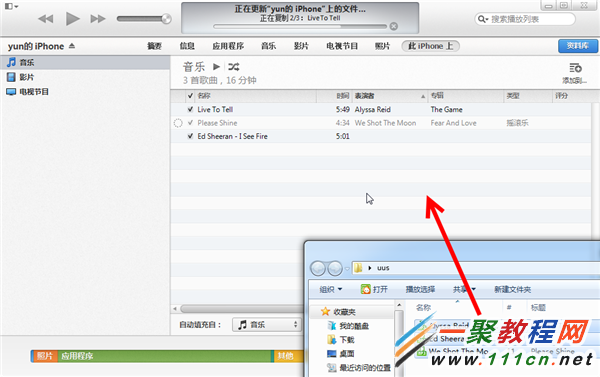This screenshot has width=600, height=377.
Task: Click the volume slider knob
Action: pyautogui.click(x=166, y=19)
